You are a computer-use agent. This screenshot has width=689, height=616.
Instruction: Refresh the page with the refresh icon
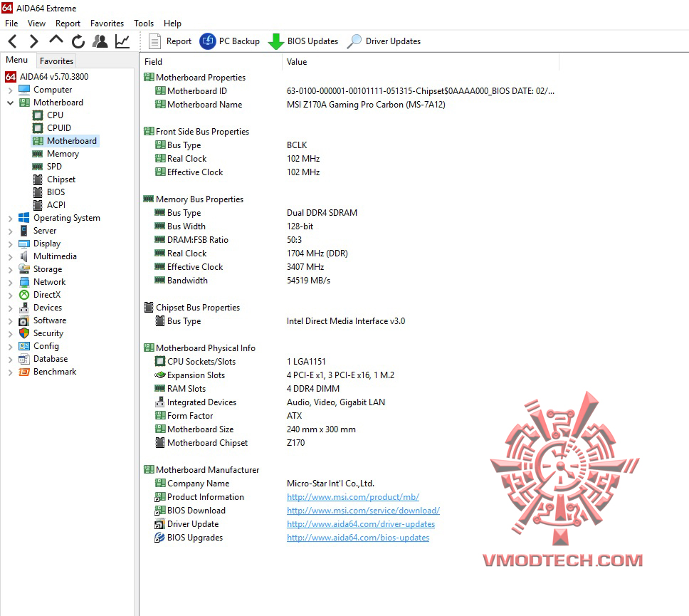click(x=78, y=41)
